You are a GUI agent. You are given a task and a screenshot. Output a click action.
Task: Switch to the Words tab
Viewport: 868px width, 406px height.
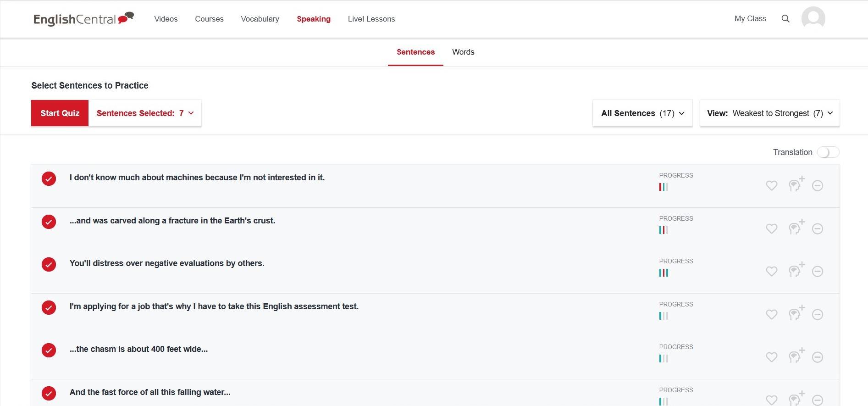pyautogui.click(x=463, y=52)
